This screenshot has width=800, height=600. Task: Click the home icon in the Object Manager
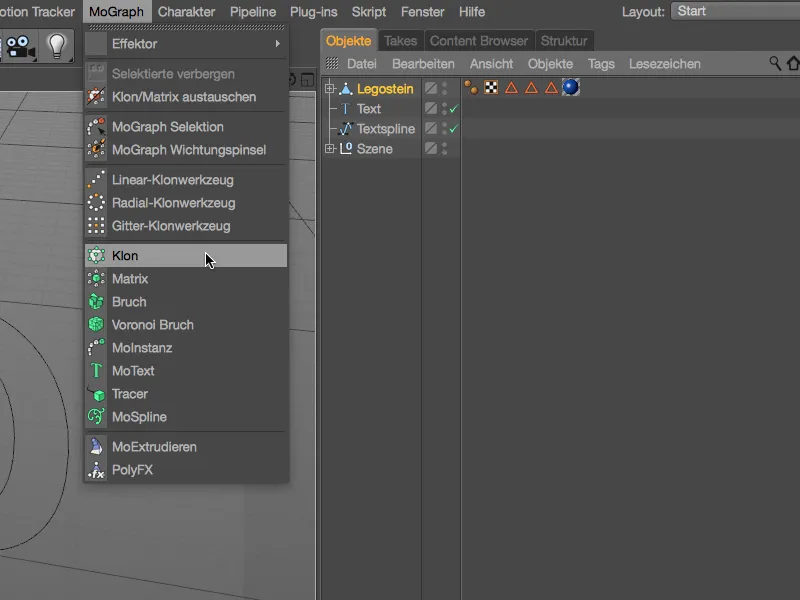pyautogui.click(x=792, y=63)
